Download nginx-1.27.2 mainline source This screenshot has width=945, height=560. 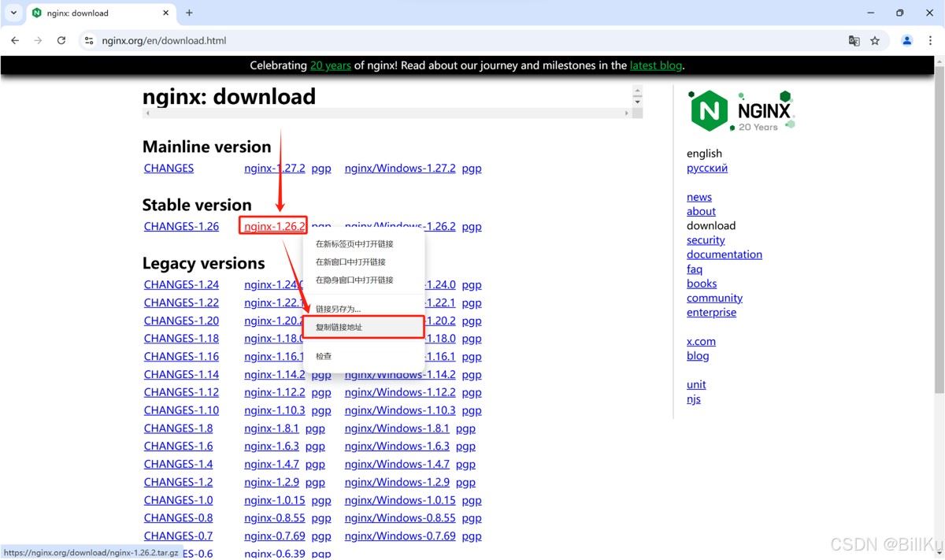pos(274,168)
